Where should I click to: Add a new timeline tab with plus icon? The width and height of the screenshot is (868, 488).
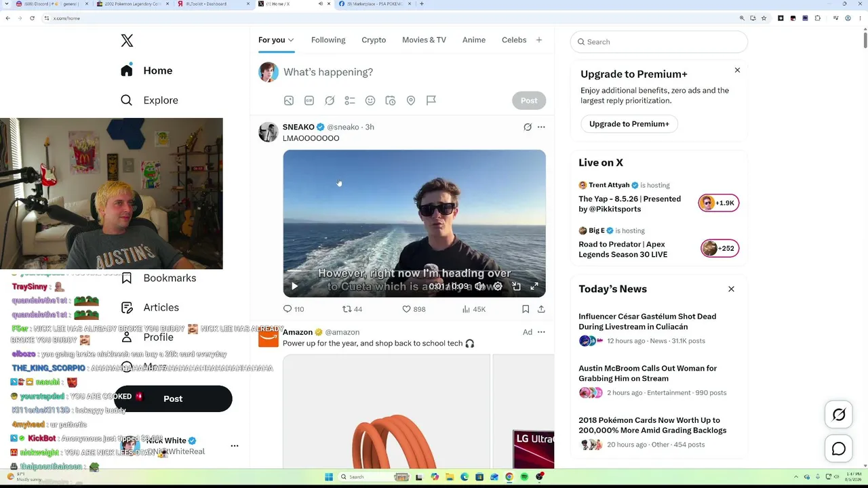(x=539, y=40)
